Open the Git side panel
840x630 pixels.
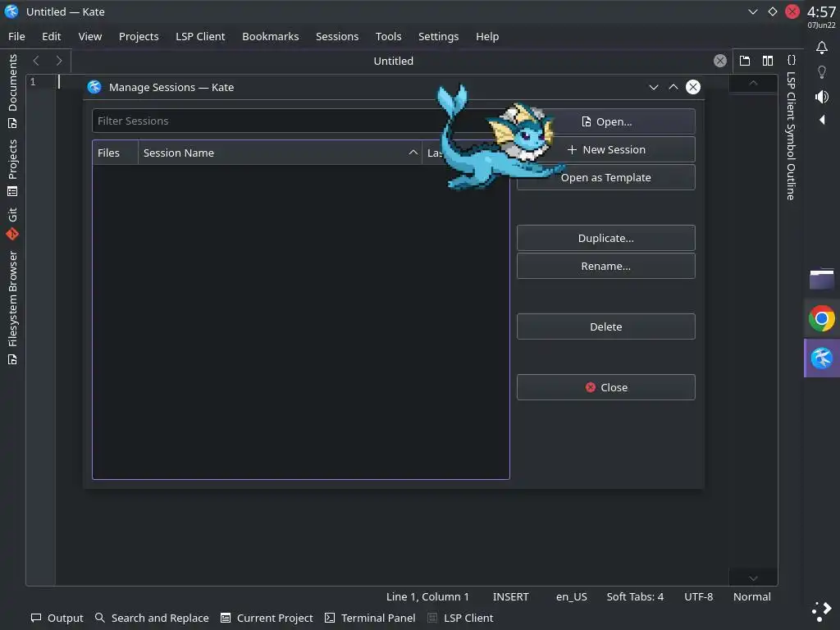point(12,223)
